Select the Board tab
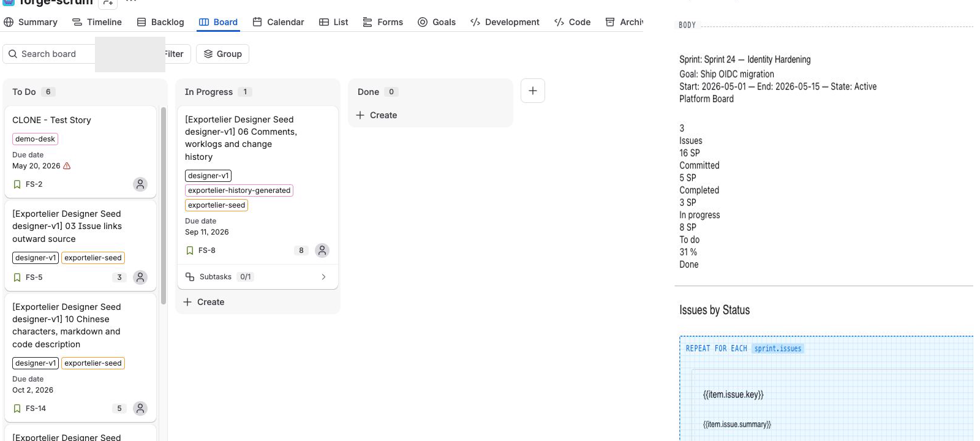This screenshot has height=441, width=980. coord(218,22)
